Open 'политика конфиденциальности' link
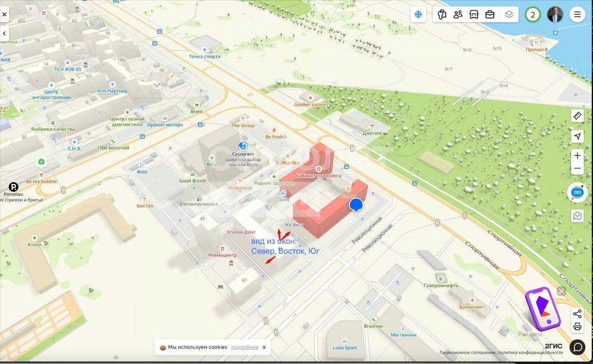 [530, 352]
